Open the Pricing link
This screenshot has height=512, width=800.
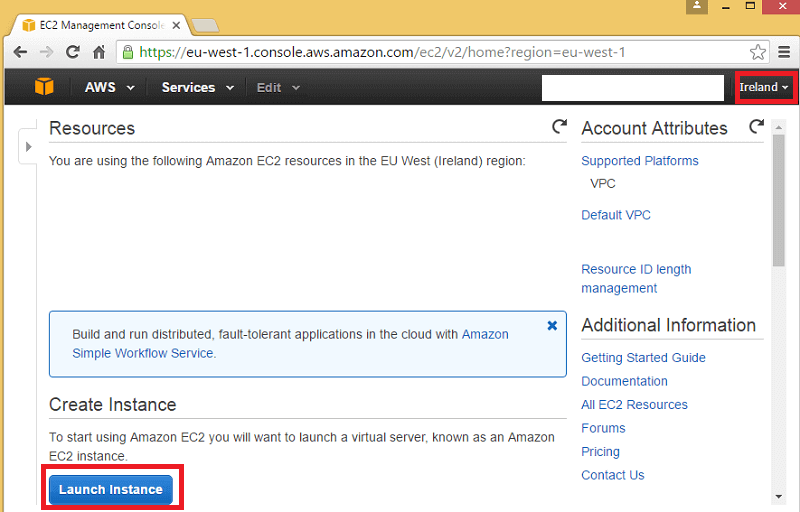[x=601, y=451]
